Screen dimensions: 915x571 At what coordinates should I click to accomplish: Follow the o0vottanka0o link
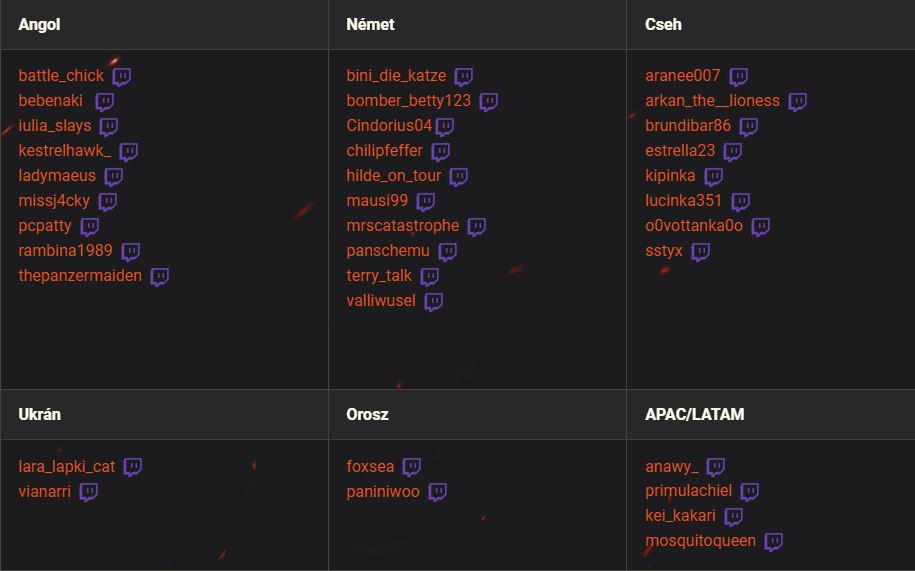click(694, 226)
